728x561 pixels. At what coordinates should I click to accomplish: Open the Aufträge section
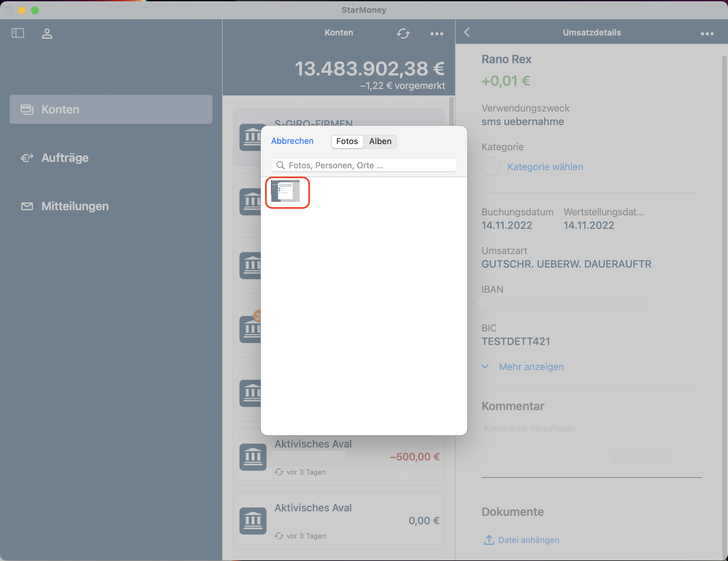point(65,158)
